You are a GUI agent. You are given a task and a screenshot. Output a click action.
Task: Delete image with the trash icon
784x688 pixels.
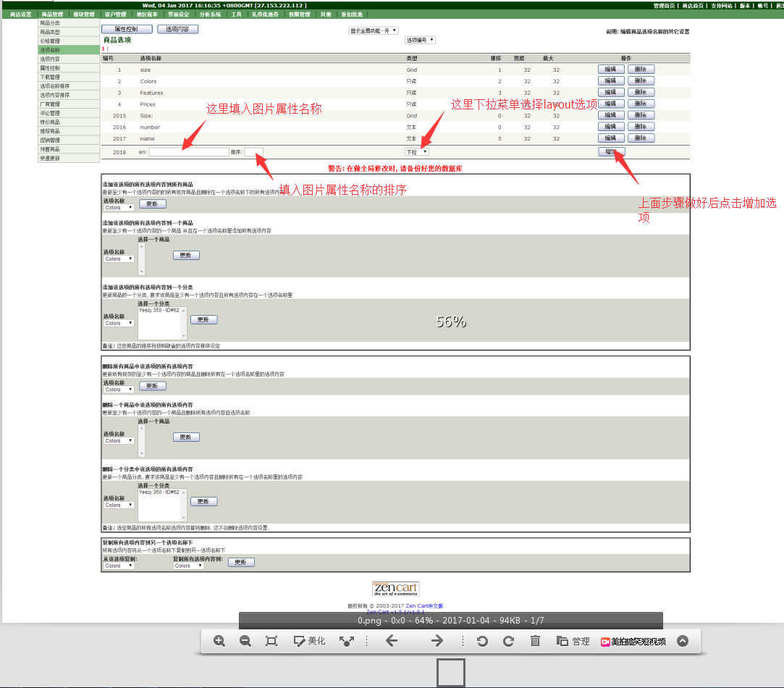coord(536,641)
